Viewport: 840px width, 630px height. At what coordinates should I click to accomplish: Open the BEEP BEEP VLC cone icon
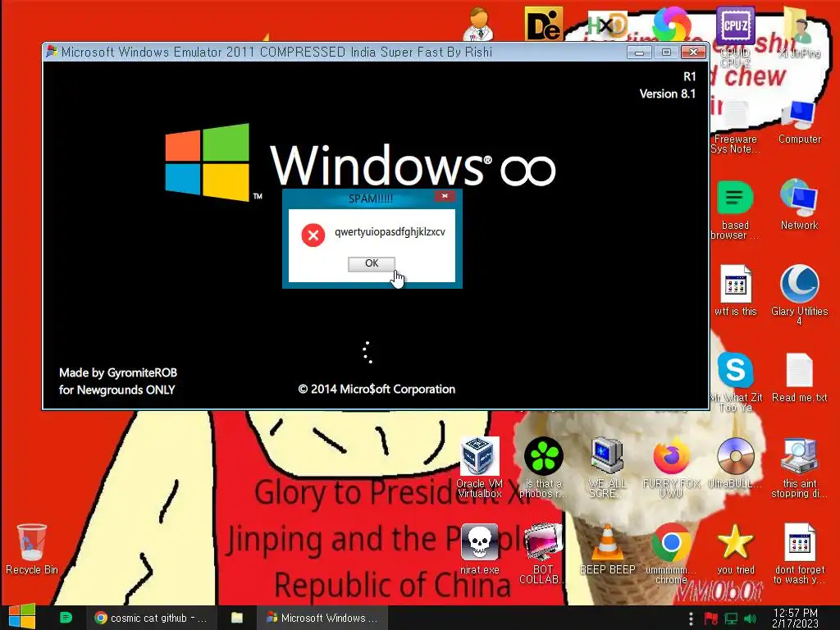pyautogui.click(x=607, y=549)
